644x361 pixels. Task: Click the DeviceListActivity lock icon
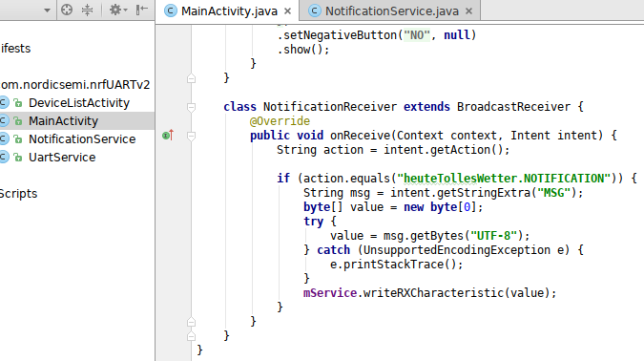tap(18, 103)
